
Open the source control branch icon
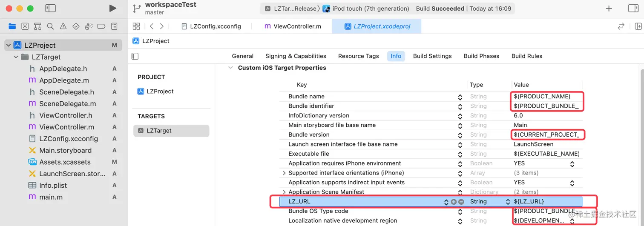[x=137, y=8]
